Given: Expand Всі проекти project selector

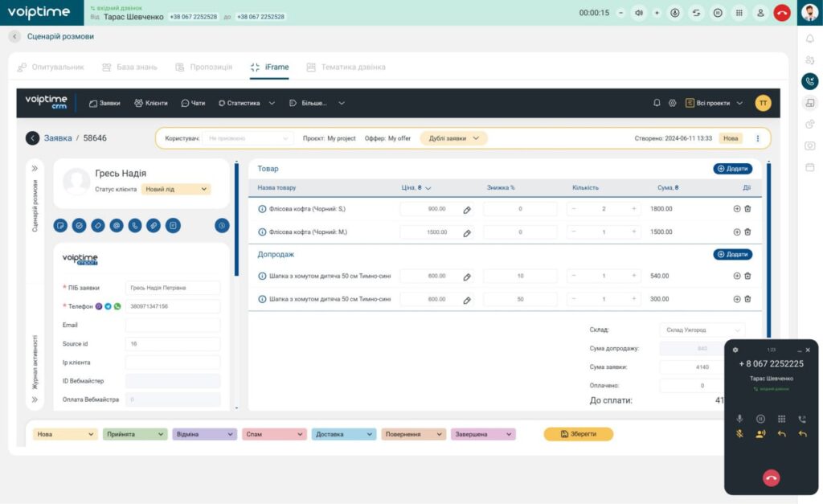Looking at the screenshot, I should [x=714, y=103].
